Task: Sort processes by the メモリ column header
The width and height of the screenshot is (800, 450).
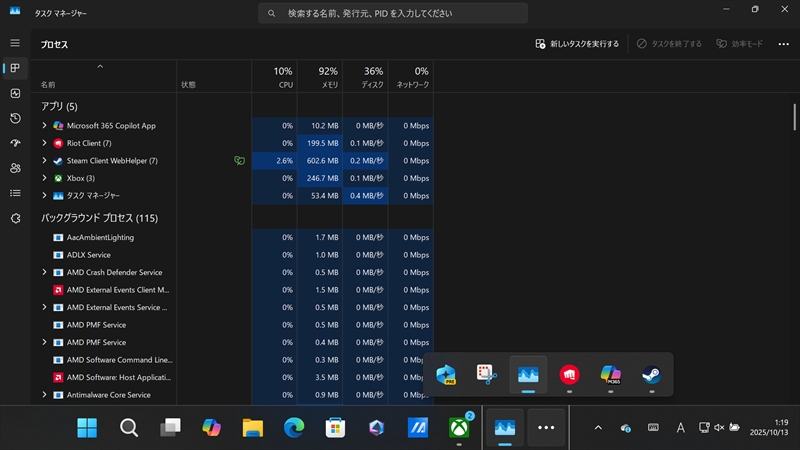Action: (320, 77)
